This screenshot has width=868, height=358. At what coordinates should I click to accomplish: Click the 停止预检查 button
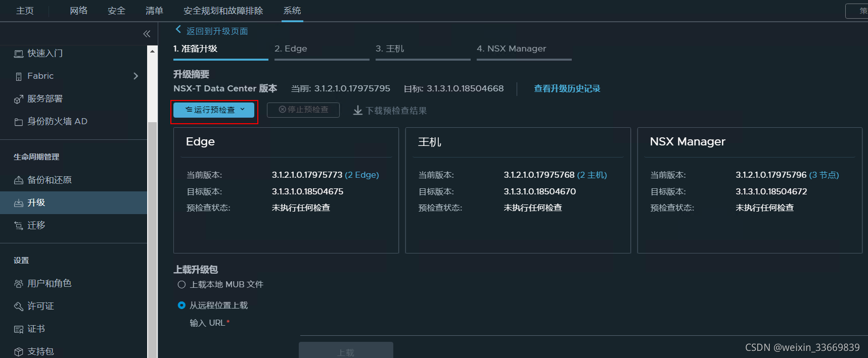click(x=303, y=110)
